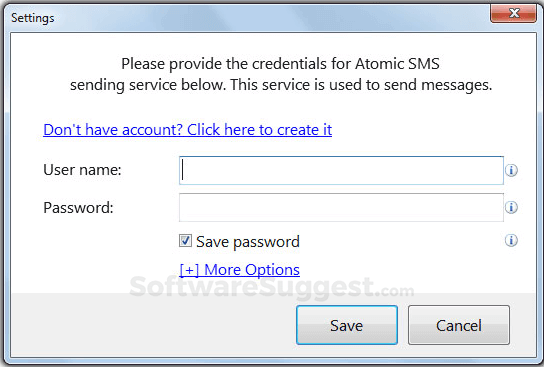This screenshot has width=544, height=367.
Task: Click the info icon beside User name field
Action: (511, 170)
